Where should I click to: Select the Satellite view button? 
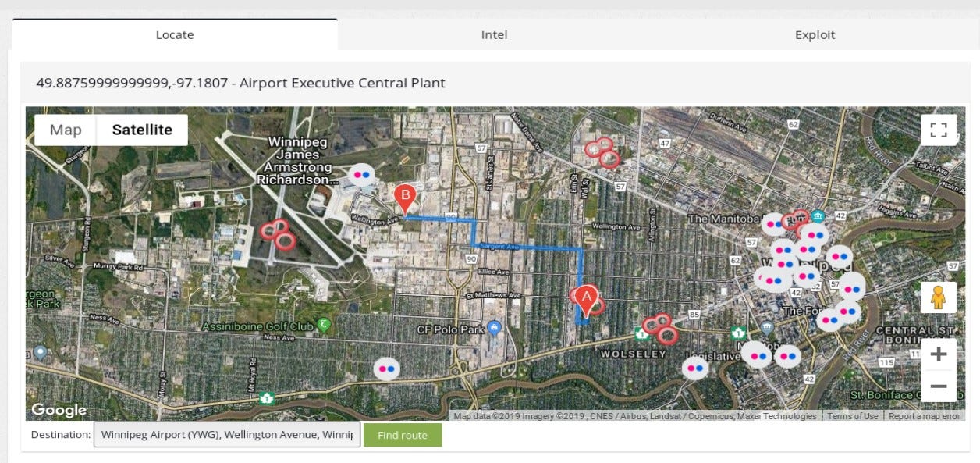[x=142, y=130]
